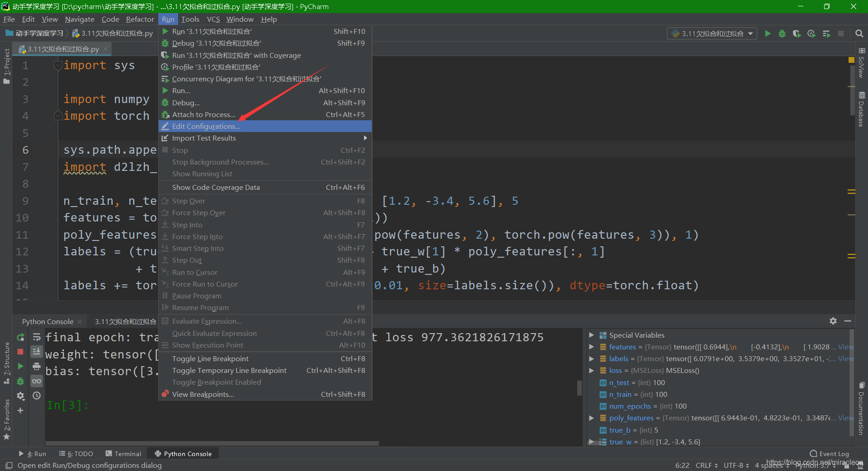Open Search Everywhere with the magnifier icon
The image size is (868, 471).
point(859,33)
